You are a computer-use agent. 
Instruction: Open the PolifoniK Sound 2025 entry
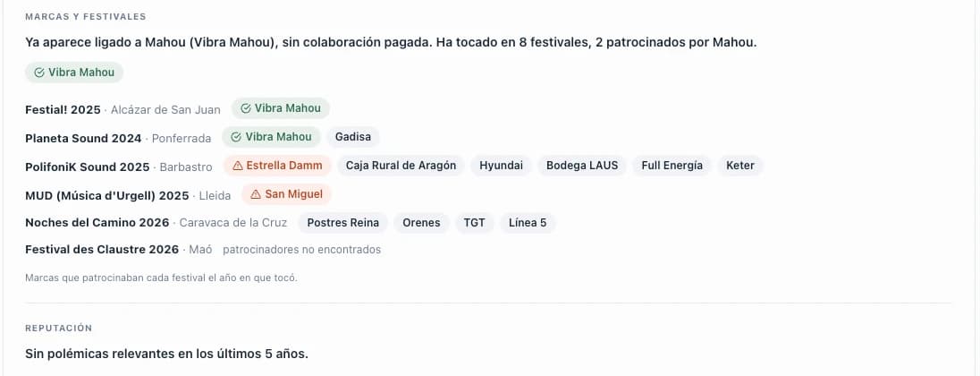(x=88, y=167)
